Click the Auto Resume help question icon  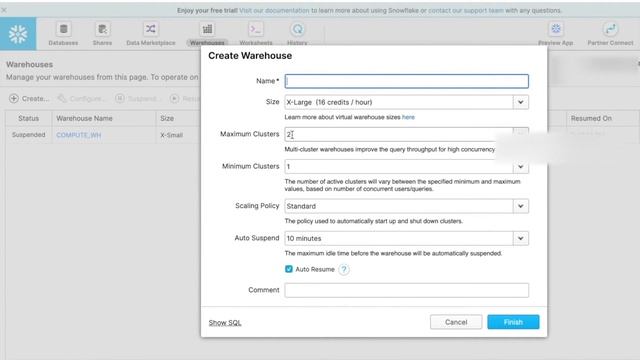point(344,269)
